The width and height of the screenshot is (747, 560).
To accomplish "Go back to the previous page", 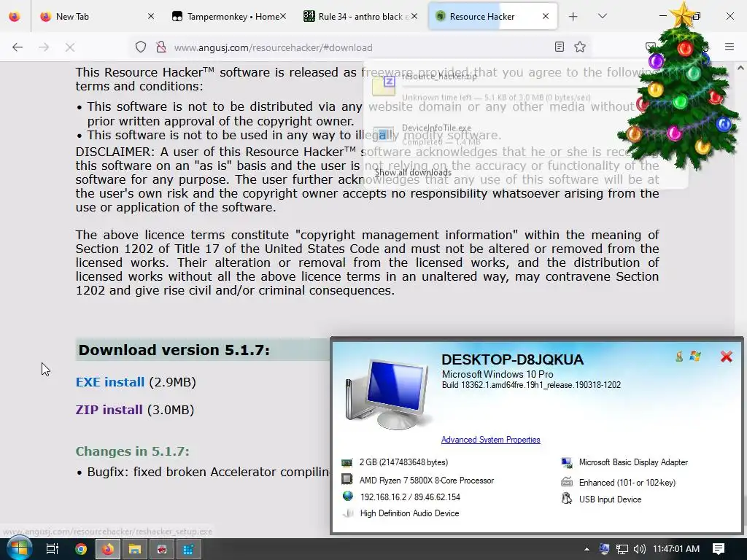I will (18, 47).
